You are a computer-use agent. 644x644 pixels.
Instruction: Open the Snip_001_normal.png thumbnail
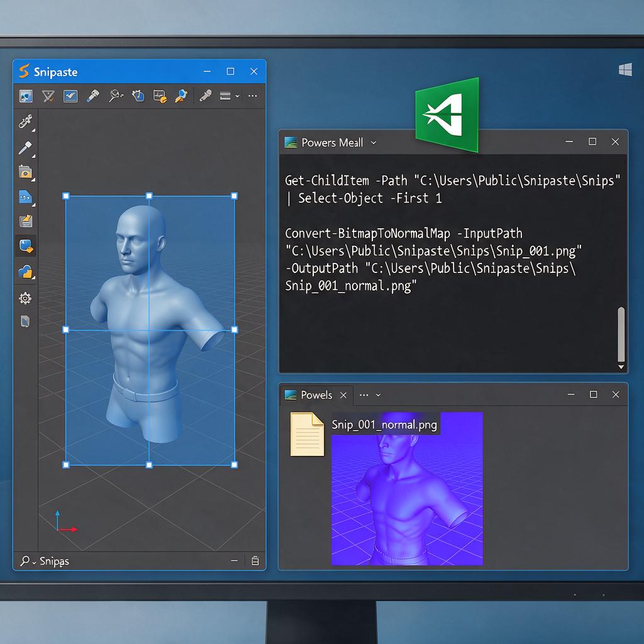[x=407, y=489]
